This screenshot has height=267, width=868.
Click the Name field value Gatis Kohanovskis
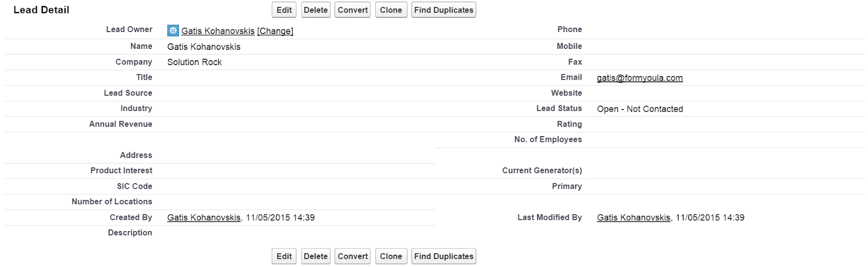tap(203, 47)
